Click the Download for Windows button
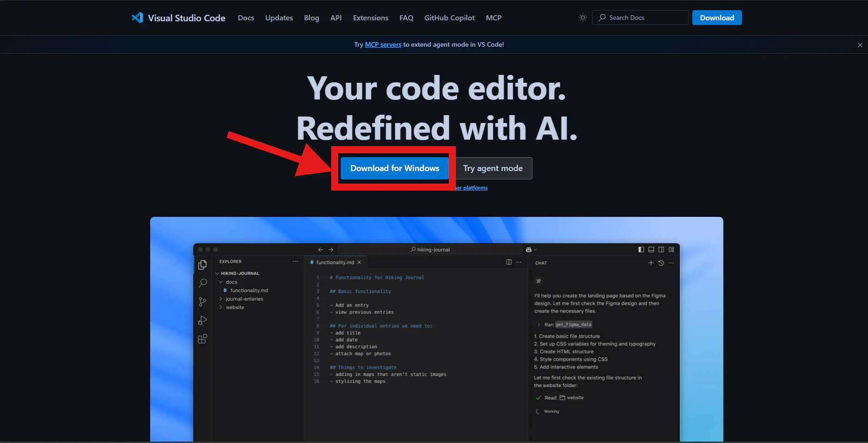 [x=395, y=168]
